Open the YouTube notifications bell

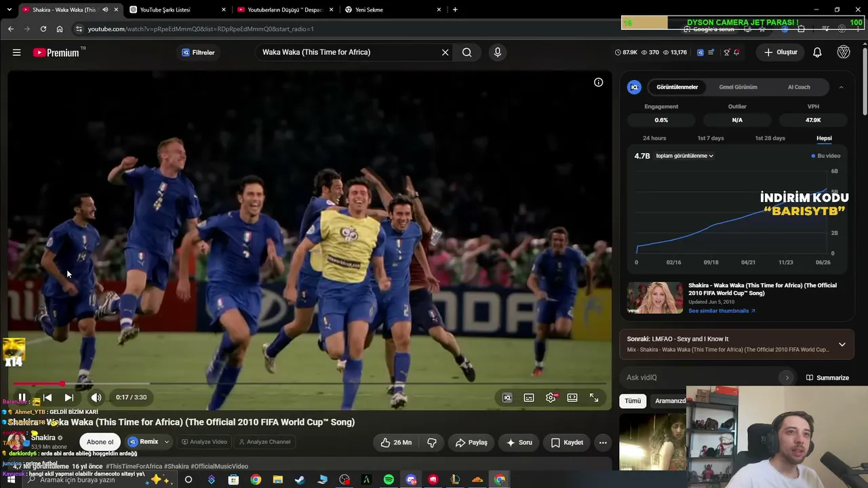click(817, 52)
